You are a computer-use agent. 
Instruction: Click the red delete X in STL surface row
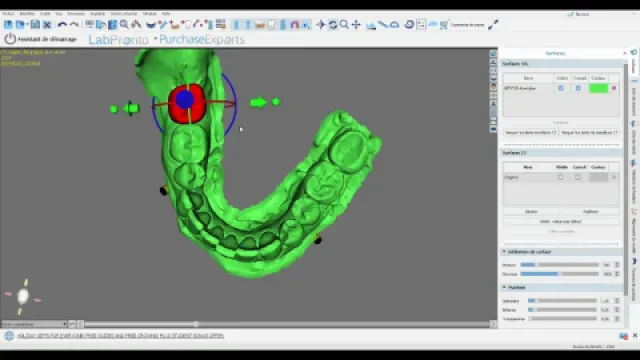click(613, 88)
